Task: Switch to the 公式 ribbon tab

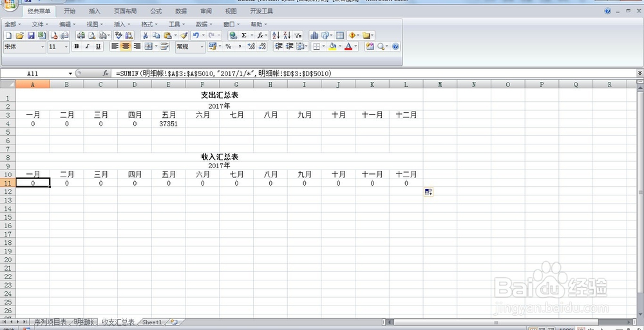Action: pyautogui.click(x=156, y=11)
